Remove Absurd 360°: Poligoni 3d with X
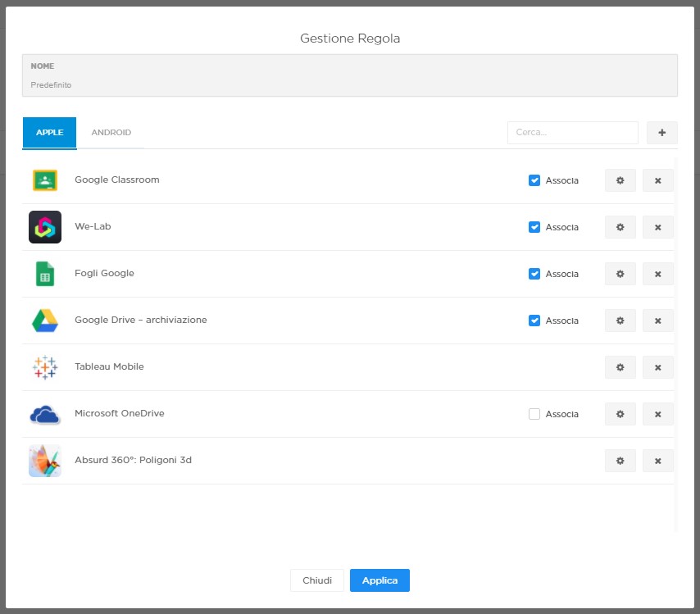 [x=657, y=461]
